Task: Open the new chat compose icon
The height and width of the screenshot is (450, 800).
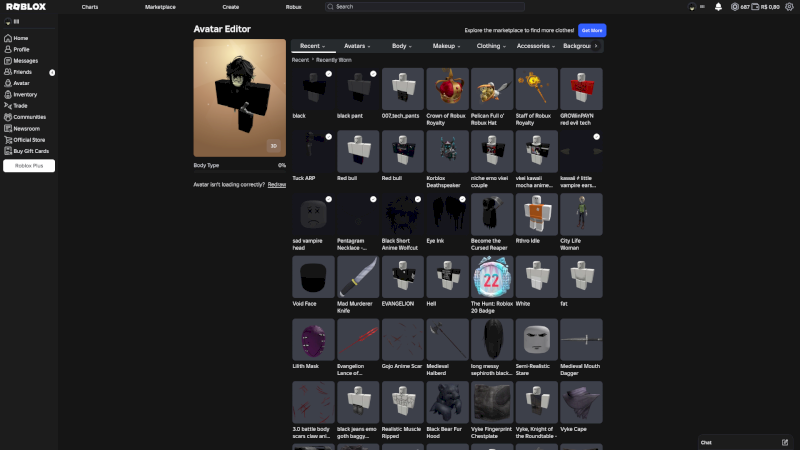Action: [x=785, y=442]
